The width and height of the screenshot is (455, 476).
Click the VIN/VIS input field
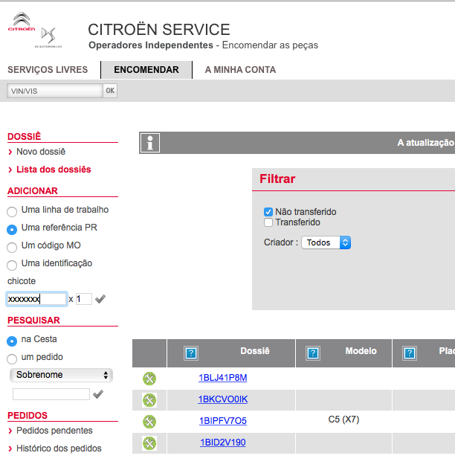click(54, 91)
